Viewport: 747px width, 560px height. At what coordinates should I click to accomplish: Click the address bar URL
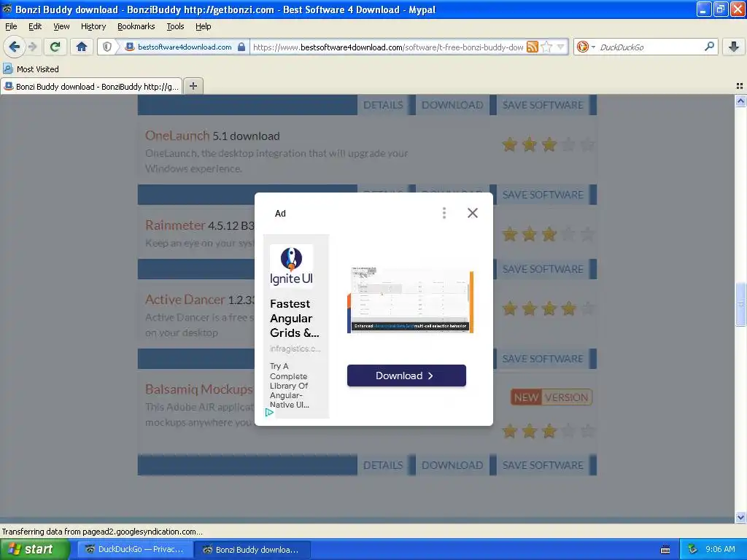(x=388, y=47)
